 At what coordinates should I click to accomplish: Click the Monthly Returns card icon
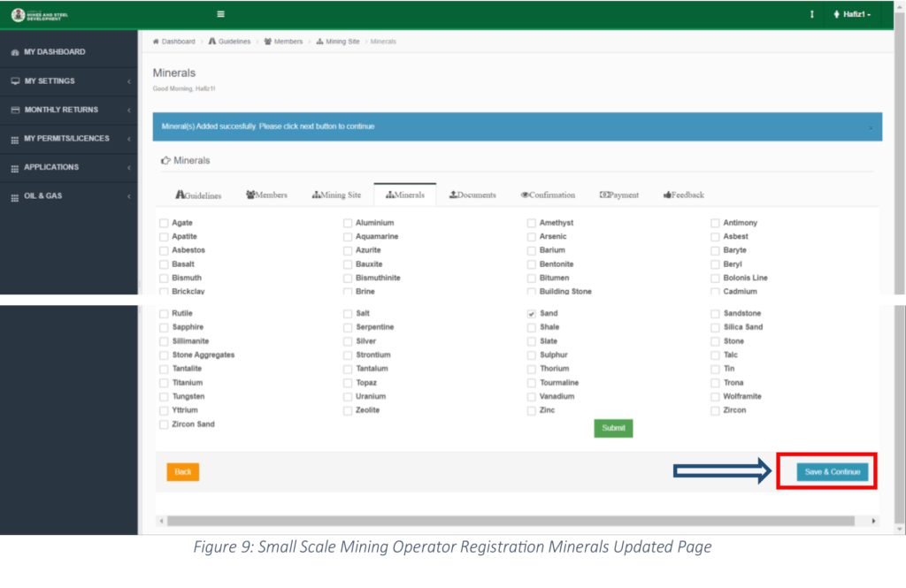click(x=15, y=110)
